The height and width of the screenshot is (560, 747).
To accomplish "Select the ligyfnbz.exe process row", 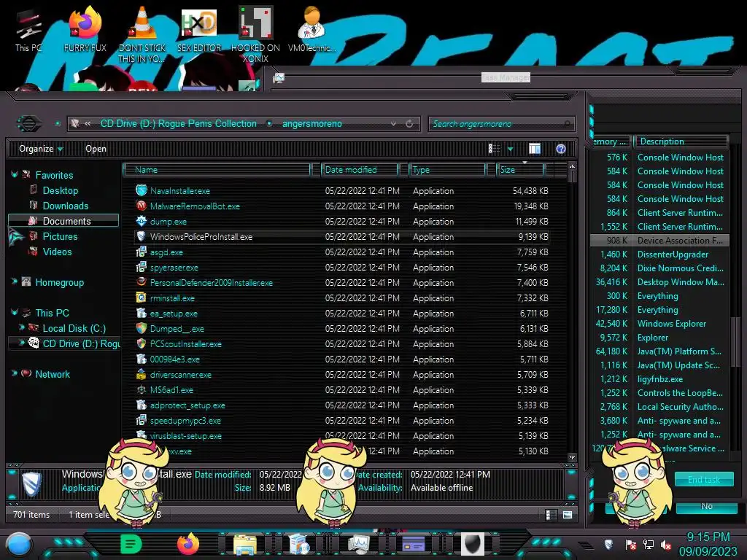I will [x=660, y=379].
